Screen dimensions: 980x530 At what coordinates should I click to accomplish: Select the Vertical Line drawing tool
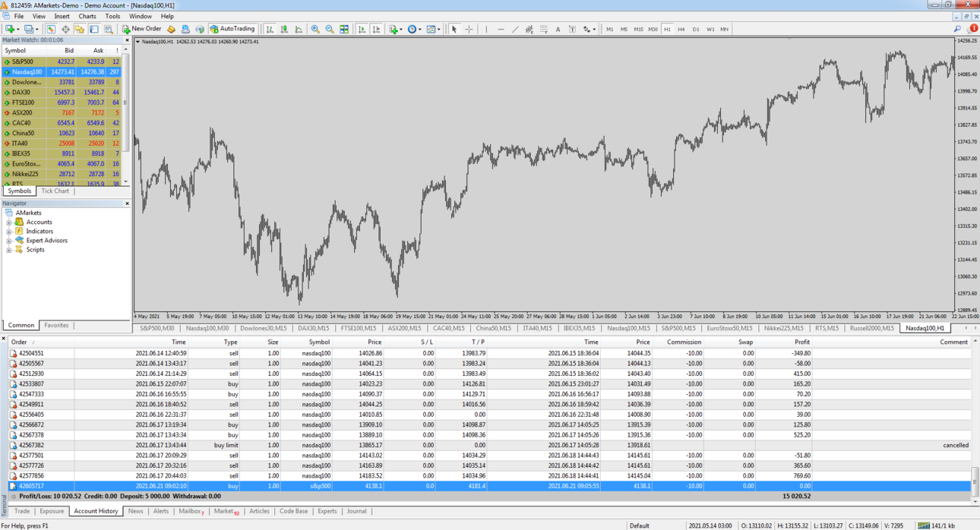coord(486,29)
